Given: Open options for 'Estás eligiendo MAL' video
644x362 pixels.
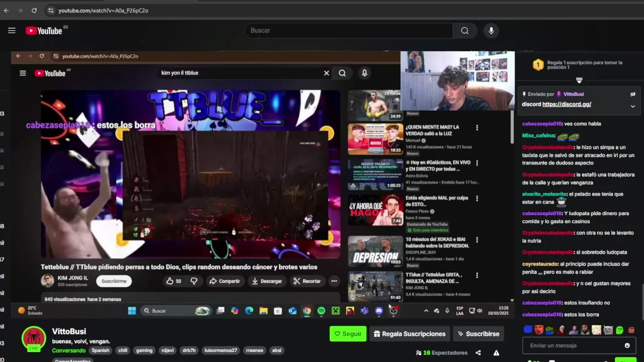Looking at the screenshot, I should point(477,198).
